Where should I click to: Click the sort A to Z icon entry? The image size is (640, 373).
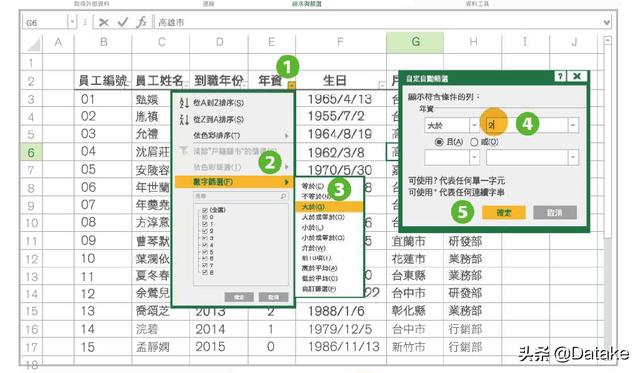[x=184, y=103]
